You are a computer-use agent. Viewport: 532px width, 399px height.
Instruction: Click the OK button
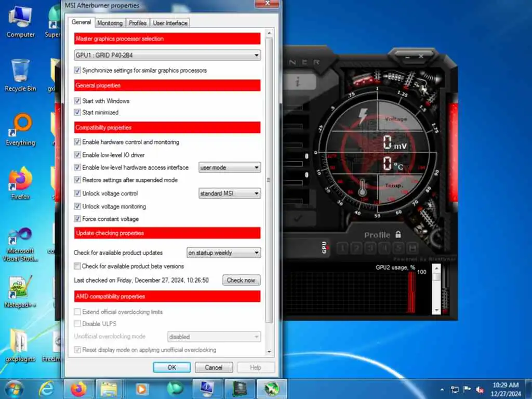tap(171, 367)
